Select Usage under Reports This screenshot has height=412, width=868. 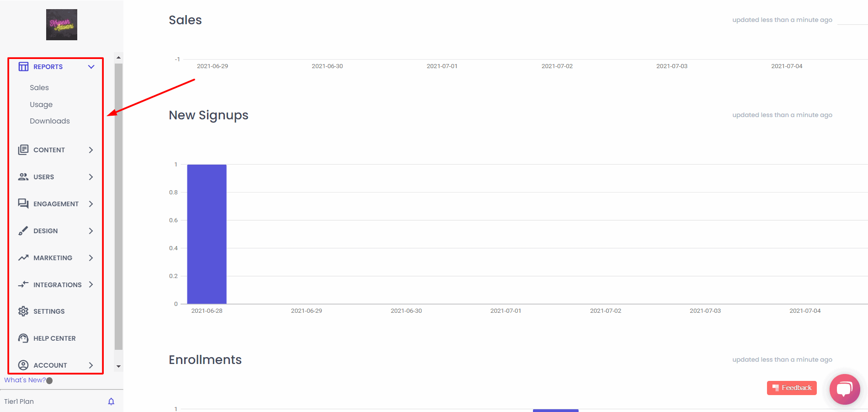coord(41,105)
